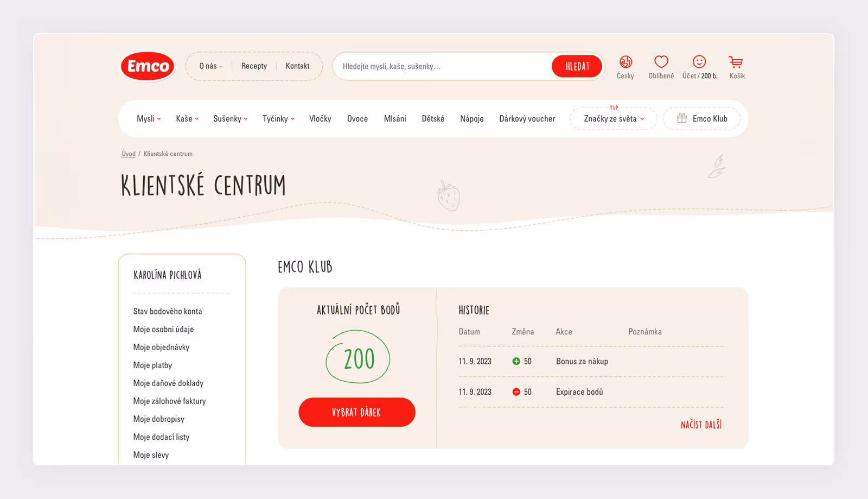Expand the Mysli category menu
This screenshot has height=499, width=868.
(x=149, y=119)
